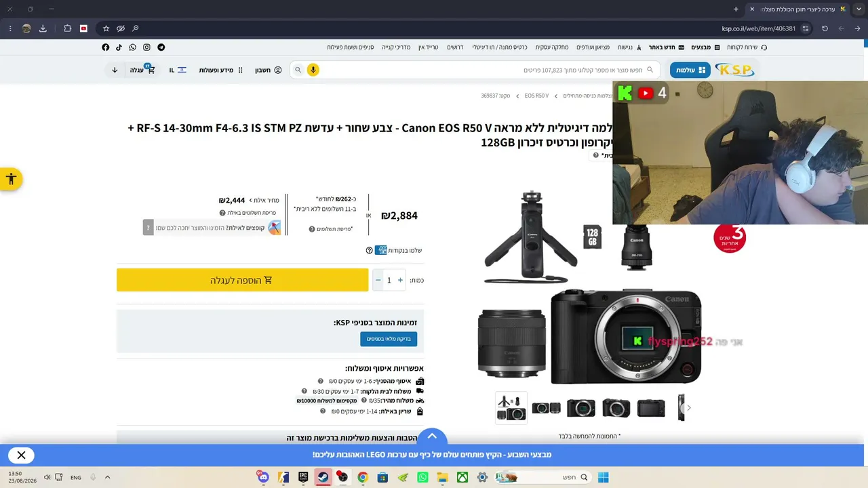Click the yellow voice search microphone
The image size is (868, 488).
click(x=313, y=70)
